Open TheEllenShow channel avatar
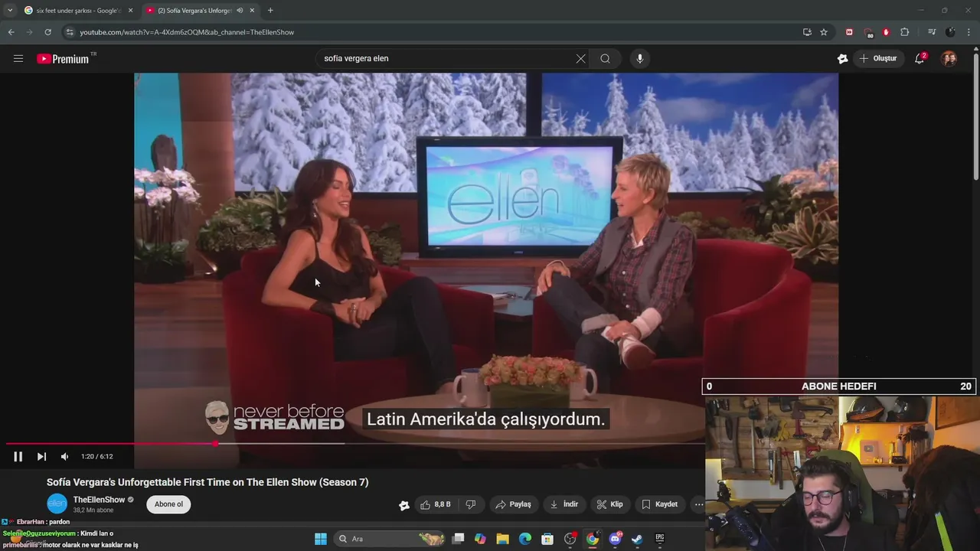The image size is (980, 551). click(x=57, y=504)
